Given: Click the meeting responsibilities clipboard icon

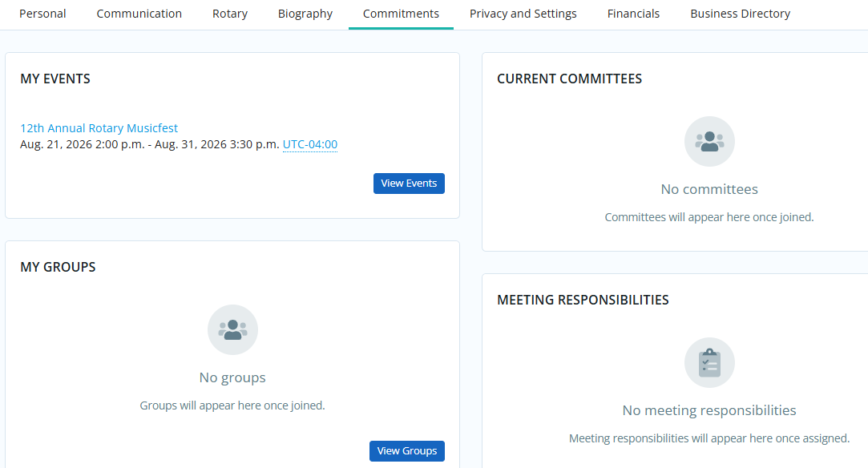Looking at the screenshot, I should click(709, 363).
